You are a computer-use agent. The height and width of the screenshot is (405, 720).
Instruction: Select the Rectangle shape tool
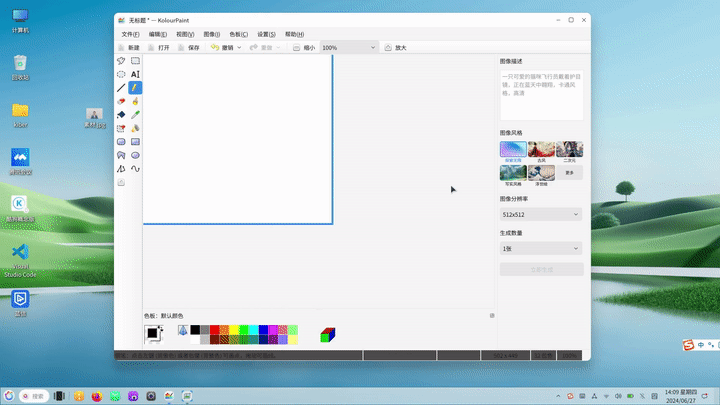[x=135, y=142]
